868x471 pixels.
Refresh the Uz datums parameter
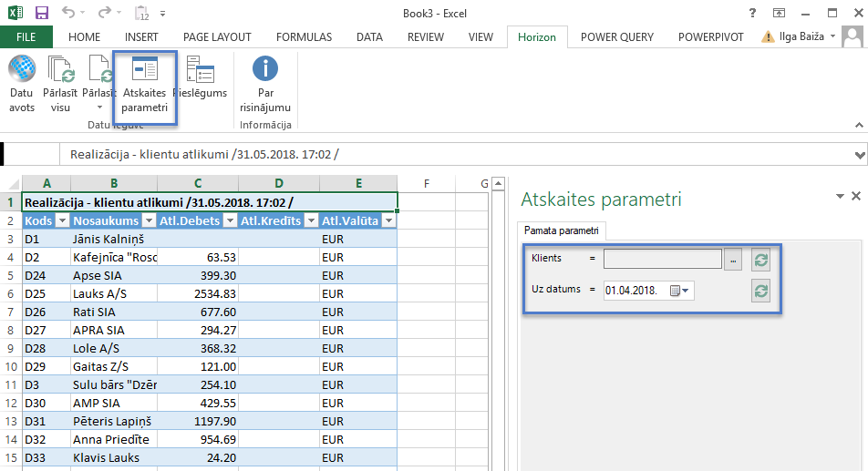(760, 291)
